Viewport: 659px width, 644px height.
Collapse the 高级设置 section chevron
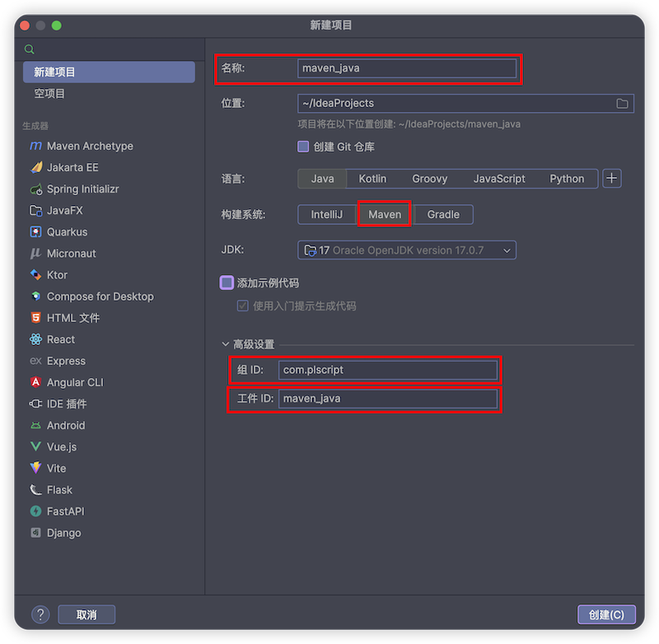(225, 344)
